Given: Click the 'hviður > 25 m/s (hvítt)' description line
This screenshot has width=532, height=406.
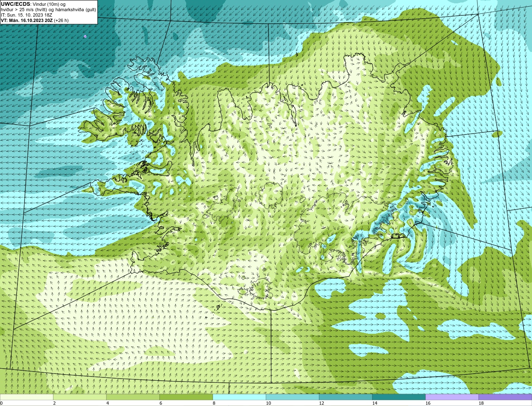Looking at the screenshot, I should (x=49, y=10).
